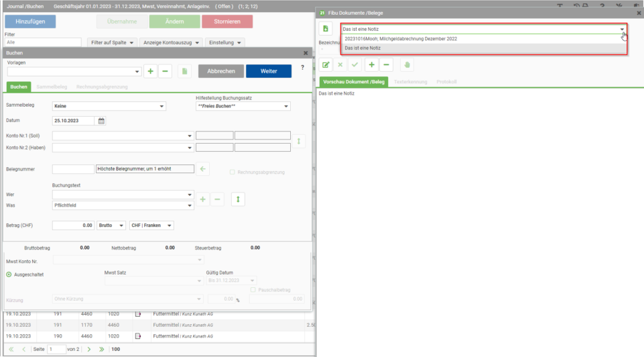Click the Betrag (CHF) amount field
Screen dimensions: 644x357
coord(73,225)
